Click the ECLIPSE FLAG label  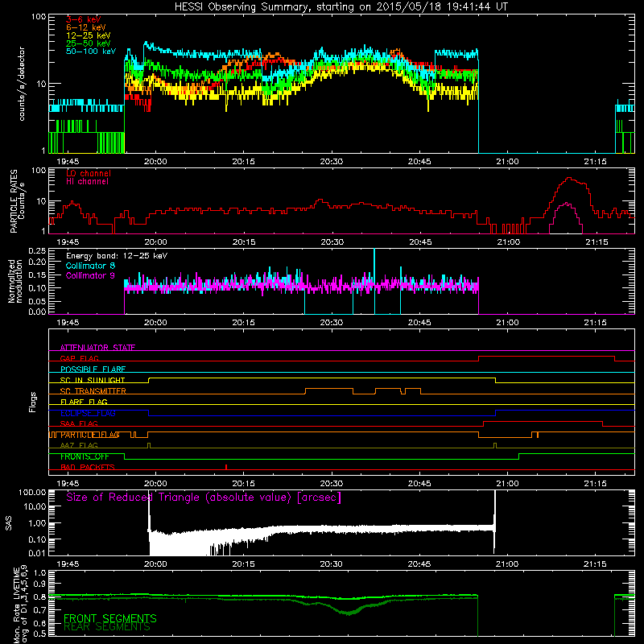click(88, 413)
